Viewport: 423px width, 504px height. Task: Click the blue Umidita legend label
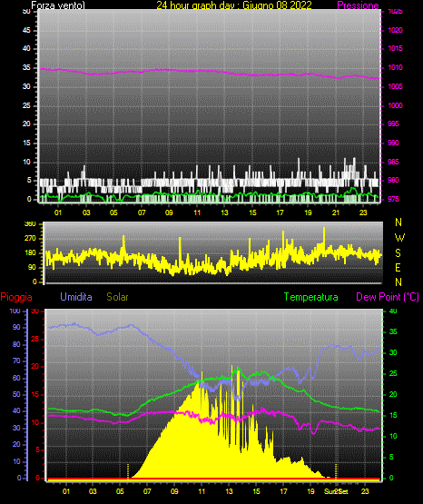(76, 297)
